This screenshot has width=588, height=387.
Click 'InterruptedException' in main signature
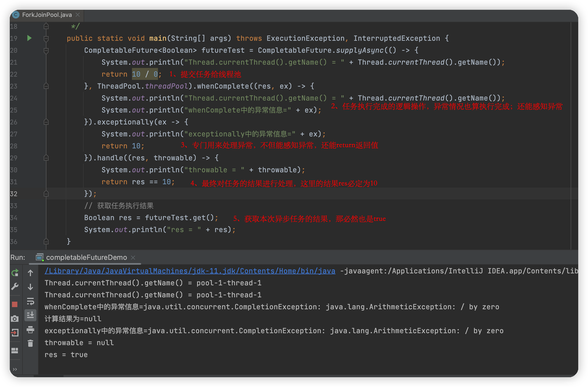pos(397,38)
